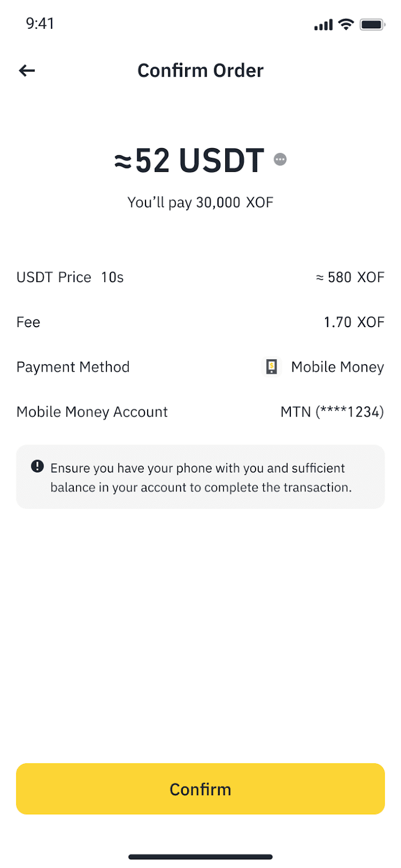401x868 pixels.
Task: Confirm the order with the yellow button
Action: (x=200, y=789)
